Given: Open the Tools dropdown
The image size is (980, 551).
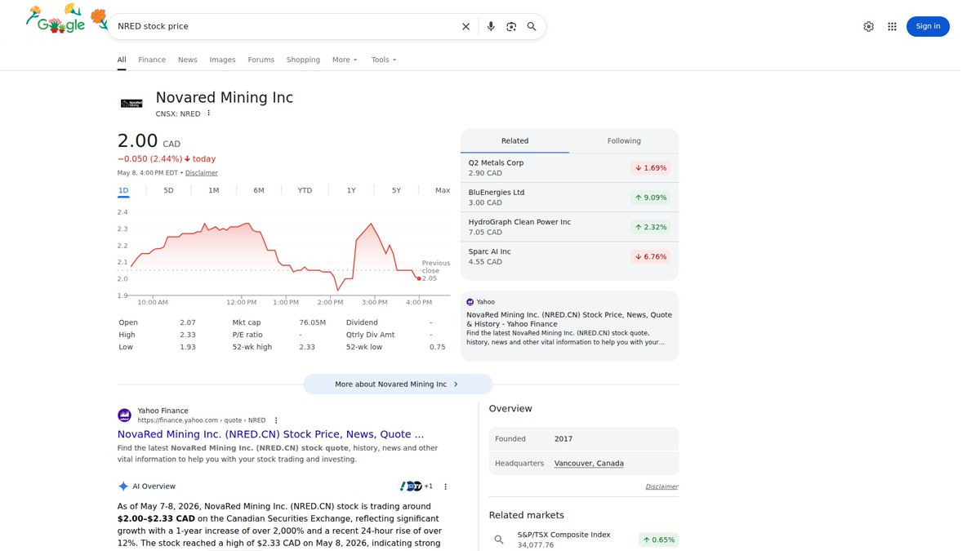Looking at the screenshot, I should point(384,60).
